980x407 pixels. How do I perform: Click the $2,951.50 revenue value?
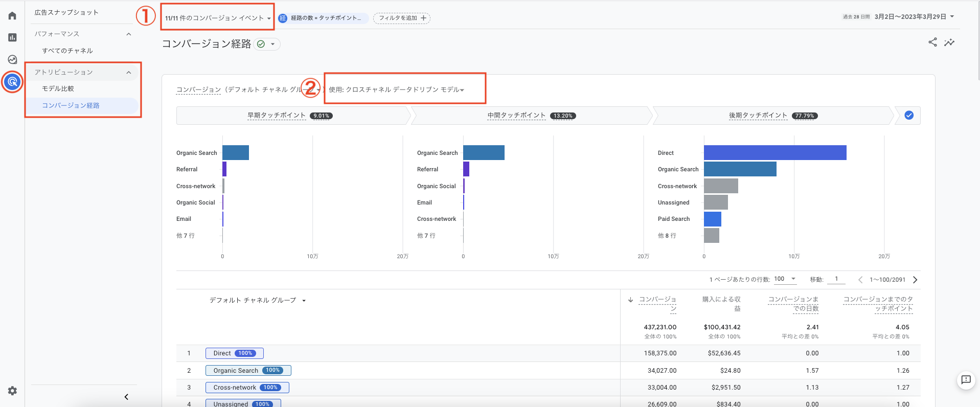[x=726, y=388]
